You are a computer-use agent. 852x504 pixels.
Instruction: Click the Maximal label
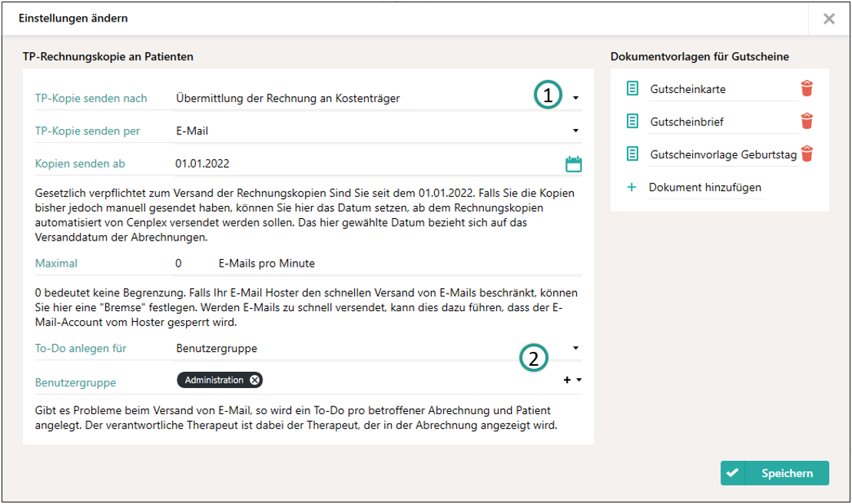coord(56,264)
